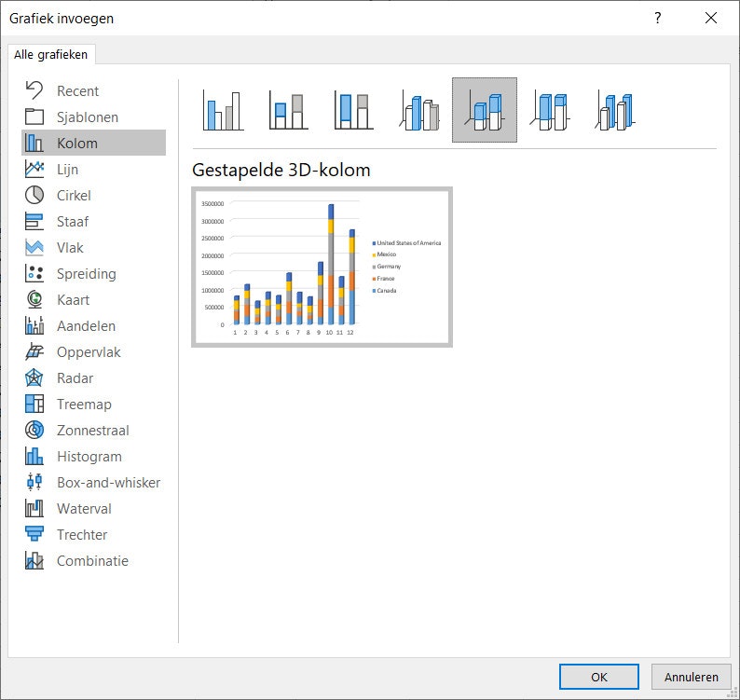This screenshot has width=740, height=700.
Task: Choose the Radar chart category
Action: click(93, 377)
